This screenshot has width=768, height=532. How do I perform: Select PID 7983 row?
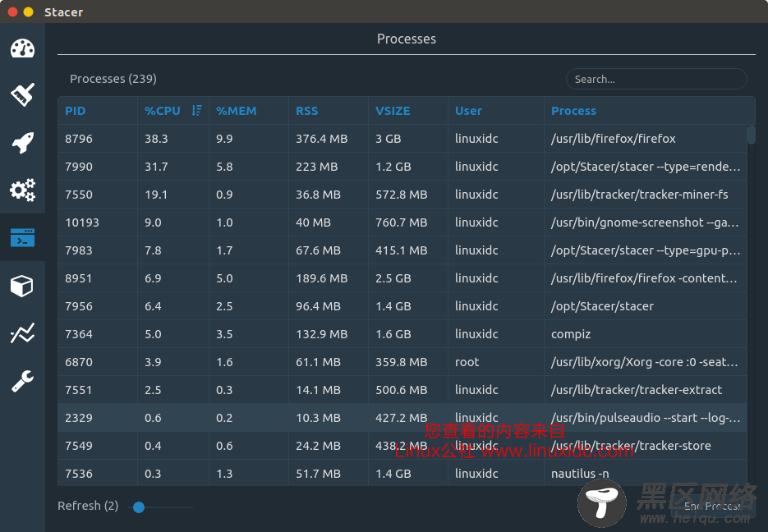click(402, 250)
